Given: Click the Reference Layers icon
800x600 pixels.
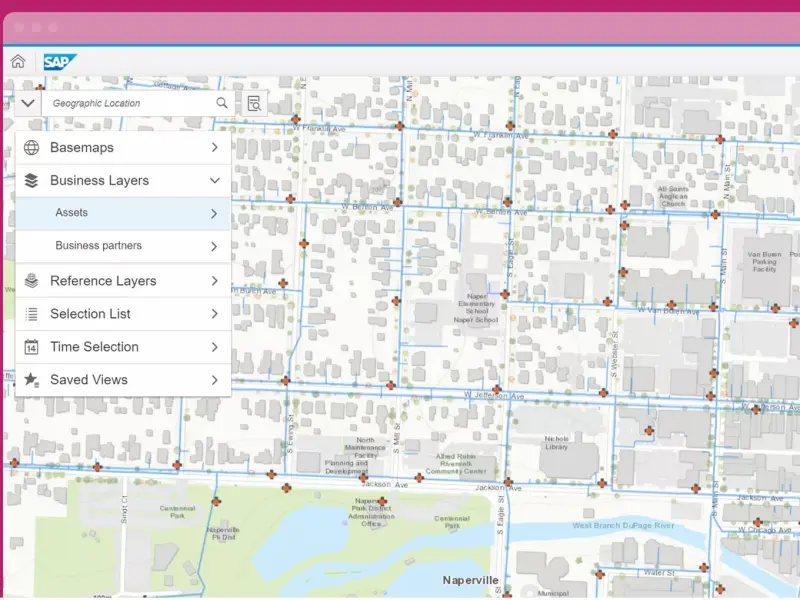Looking at the screenshot, I should pos(32,281).
